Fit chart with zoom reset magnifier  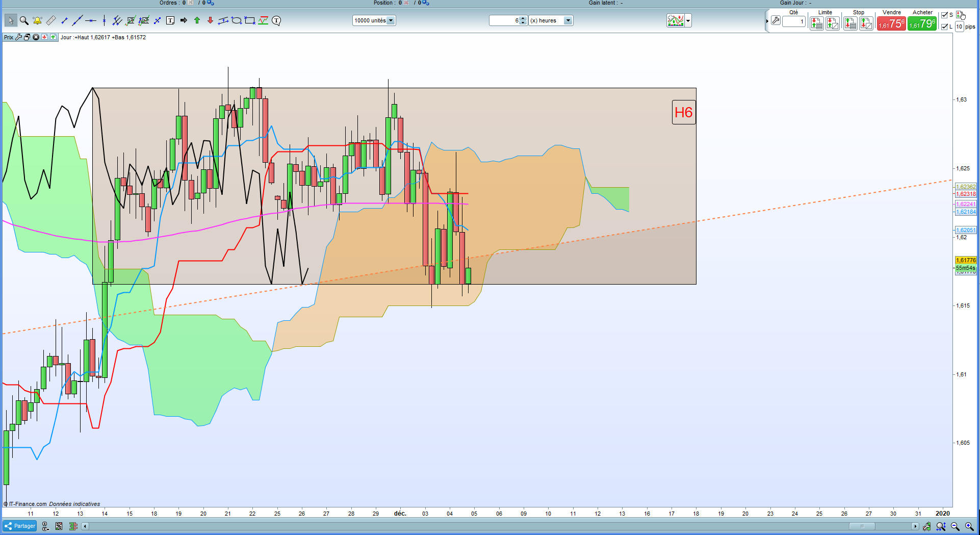tap(941, 526)
